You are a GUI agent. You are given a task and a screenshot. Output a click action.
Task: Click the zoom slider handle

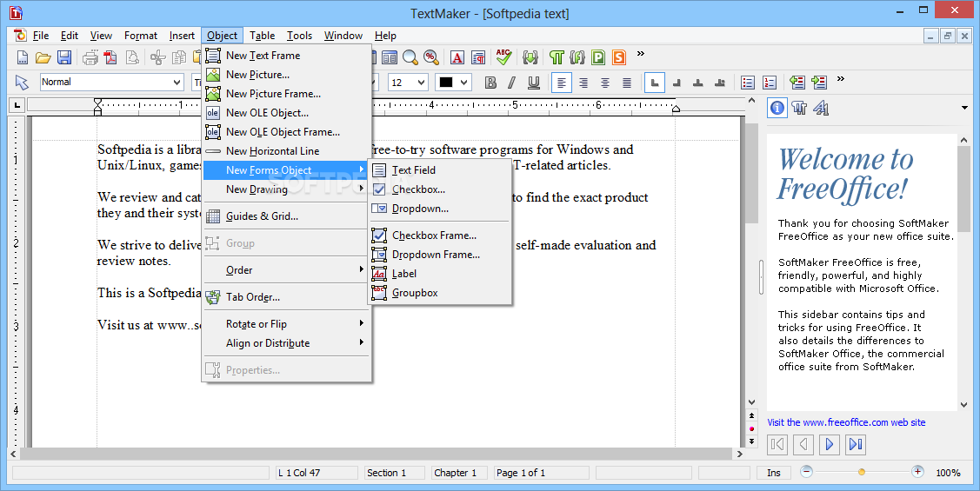(x=862, y=472)
